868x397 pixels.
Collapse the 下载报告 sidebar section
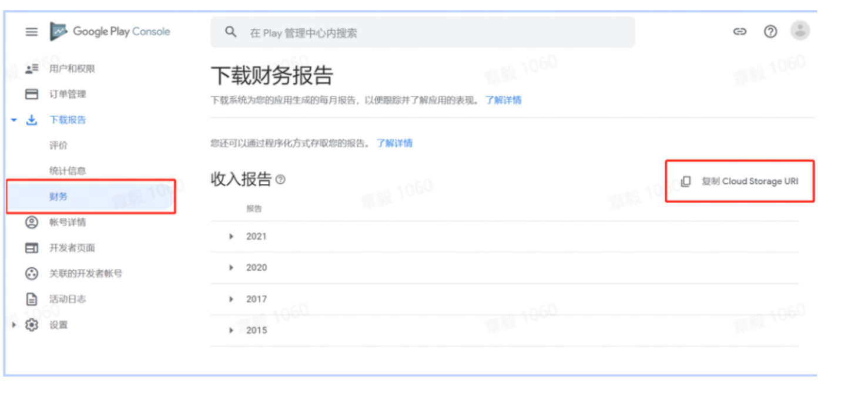[14, 120]
